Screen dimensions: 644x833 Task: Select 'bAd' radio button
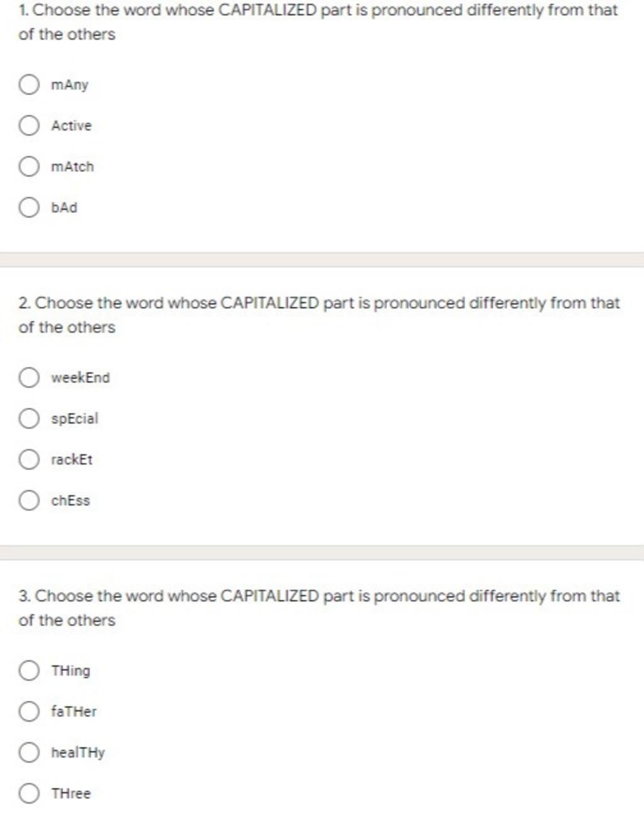click(x=29, y=207)
